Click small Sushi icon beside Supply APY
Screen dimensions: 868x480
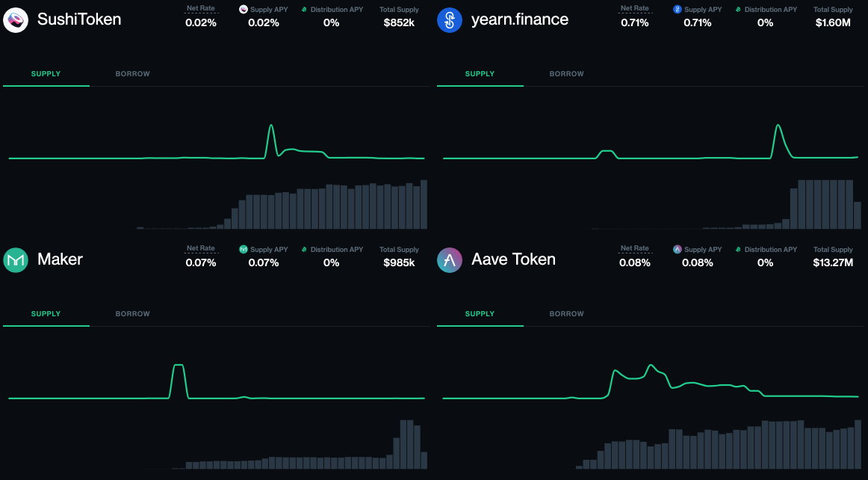click(243, 10)
